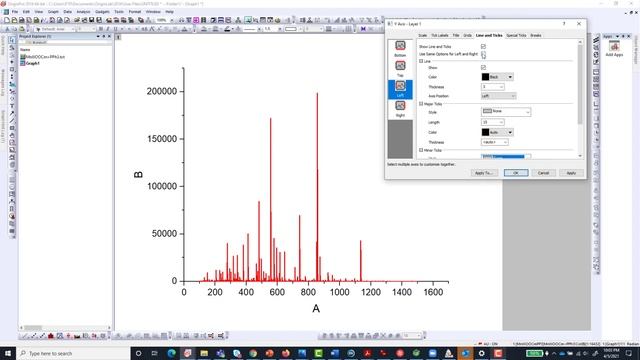The height and width of the screenshot is (360, 640).
Task: Switch to the Grids tab
Action: tap(467, 36)
